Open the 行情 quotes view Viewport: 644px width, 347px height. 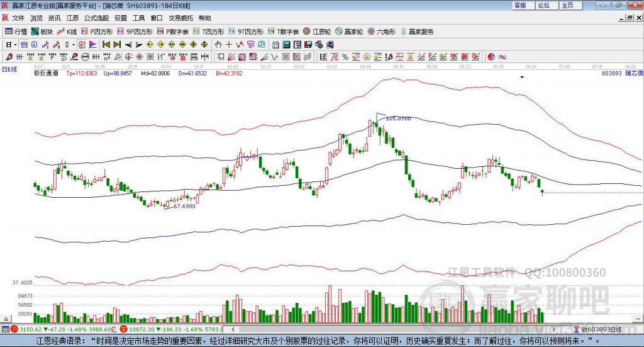click(x=16, y=31)
